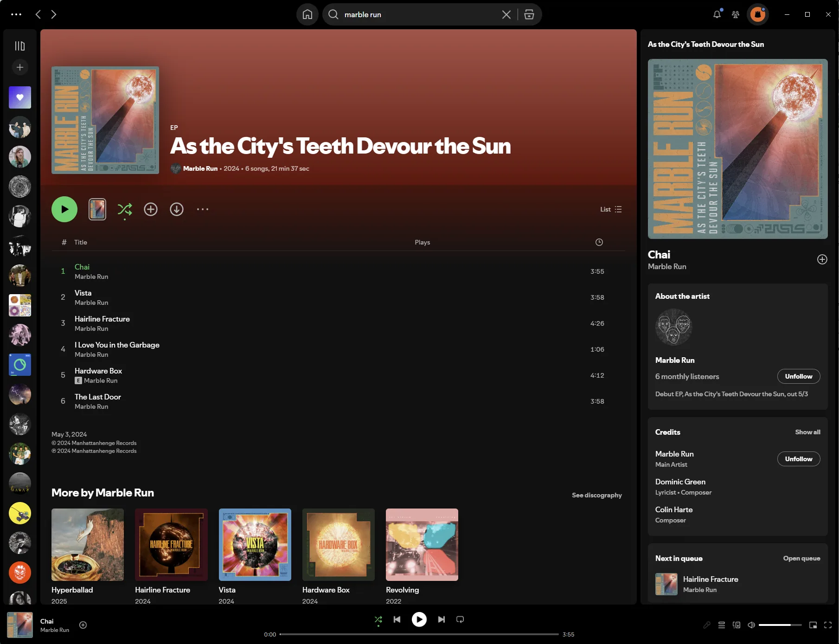Open more options for this EP
This screenshot has height=644, width=839.
coord(203,209)
